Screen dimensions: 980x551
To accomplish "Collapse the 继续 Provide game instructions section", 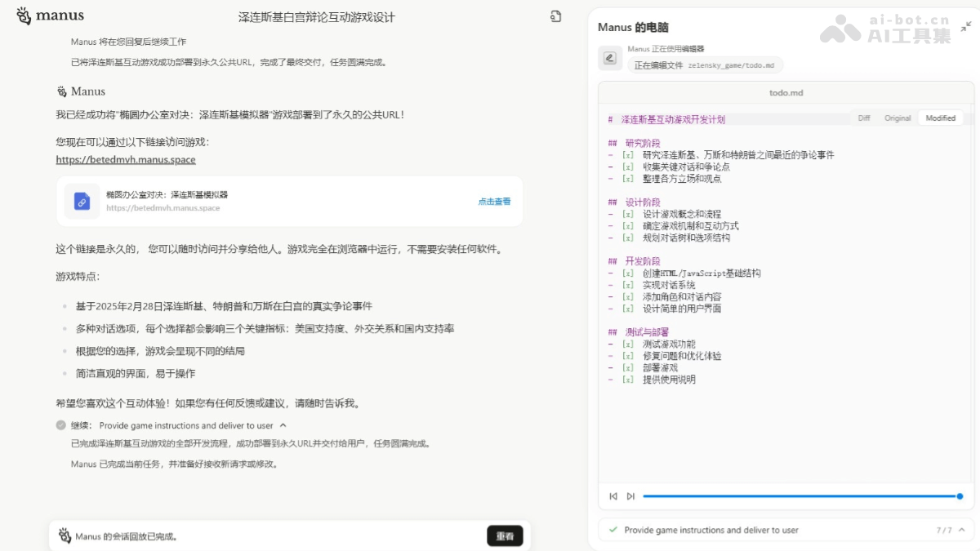I will coord(283,425).
